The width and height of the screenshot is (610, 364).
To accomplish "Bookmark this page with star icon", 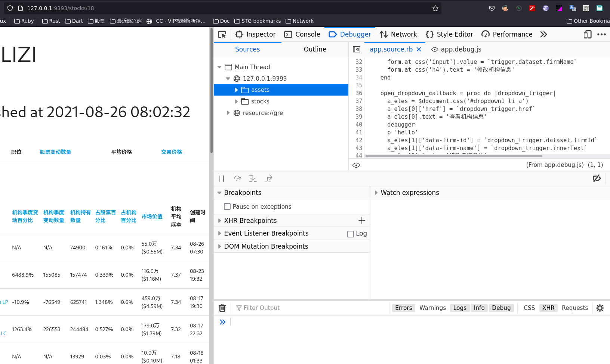I will (x=435, y=8).
